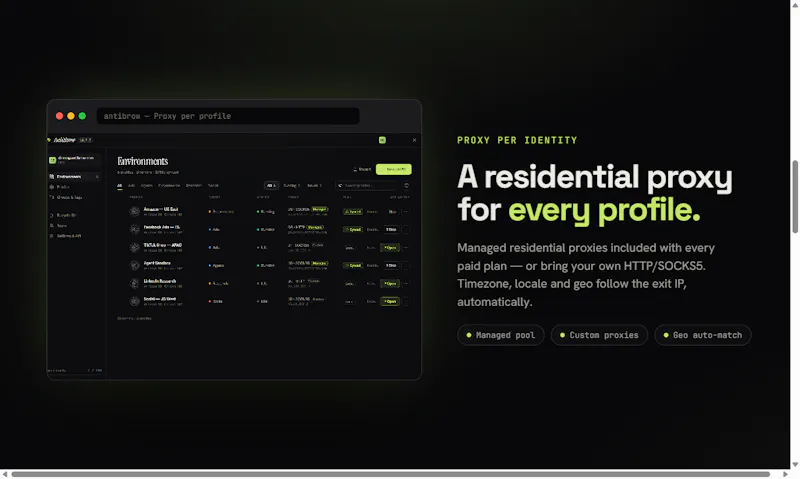Open the workspace switcher at sidebar top
This screenshot has height=479, width=800.
[x=74, y=160]
